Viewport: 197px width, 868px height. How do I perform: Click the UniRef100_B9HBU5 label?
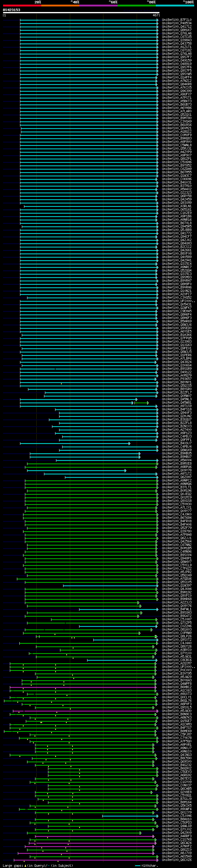(176, 454)
